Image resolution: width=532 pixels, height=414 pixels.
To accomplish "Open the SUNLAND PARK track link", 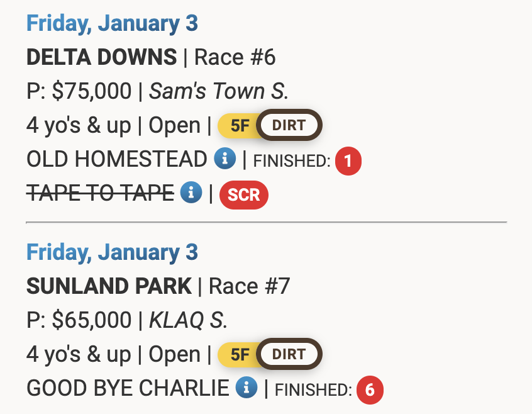I will pyautogui.click(x=109, y=287).
